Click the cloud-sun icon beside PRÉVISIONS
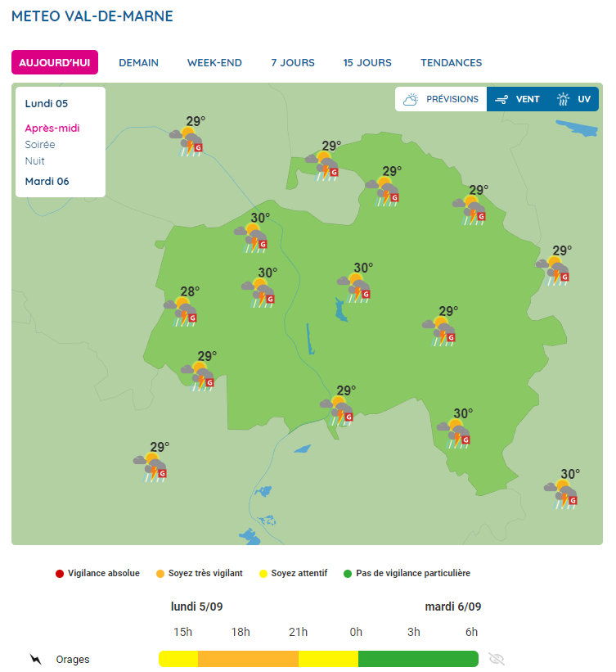Viewport: 616px width, 672px height. pyautogui.click(x=411, y=99)
